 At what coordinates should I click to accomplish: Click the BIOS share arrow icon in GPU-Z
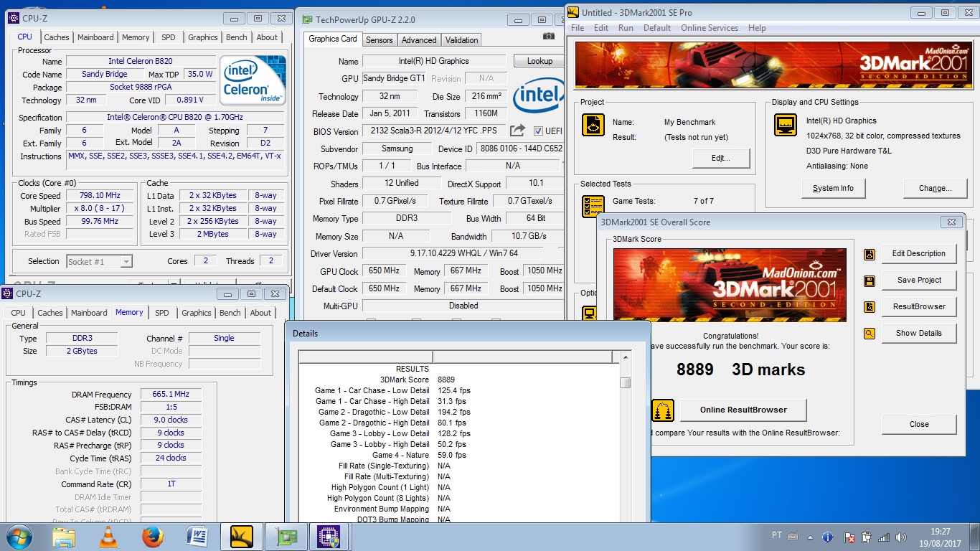pyautogui.click(x=517, y=131)
